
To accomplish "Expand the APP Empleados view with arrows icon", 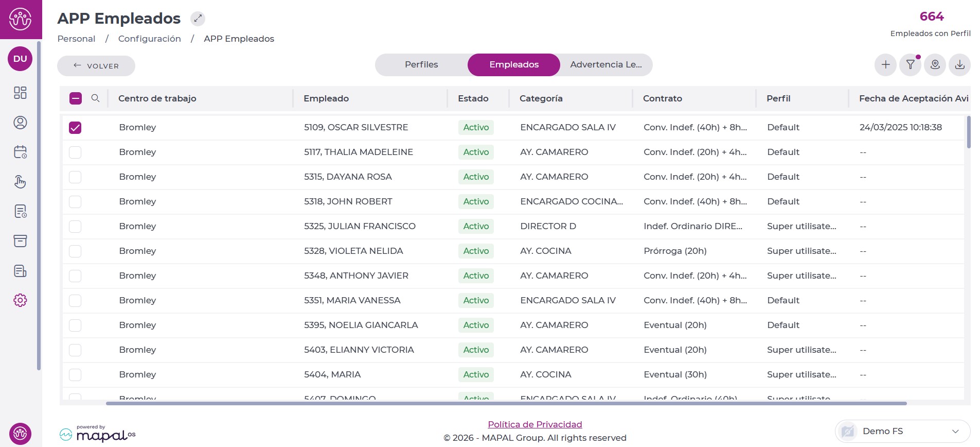I will point(198,19).
